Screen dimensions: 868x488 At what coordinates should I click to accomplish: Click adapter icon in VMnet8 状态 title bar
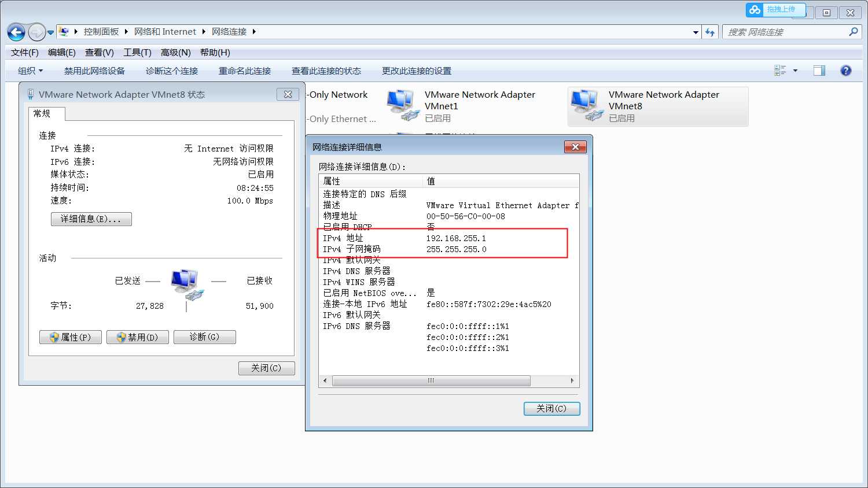[31, 94]
